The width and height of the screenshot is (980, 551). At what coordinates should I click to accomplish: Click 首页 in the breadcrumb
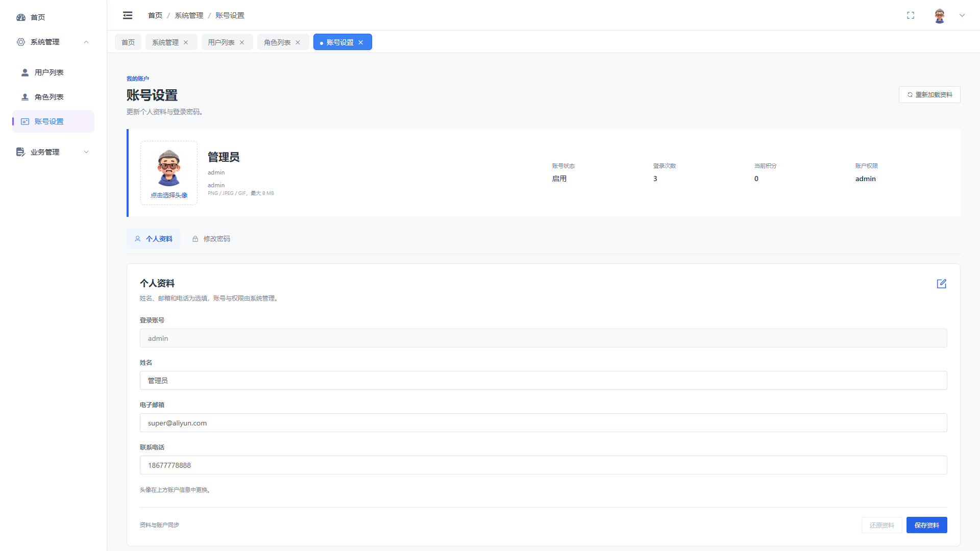pyautogui.click(x=155, y=15)
